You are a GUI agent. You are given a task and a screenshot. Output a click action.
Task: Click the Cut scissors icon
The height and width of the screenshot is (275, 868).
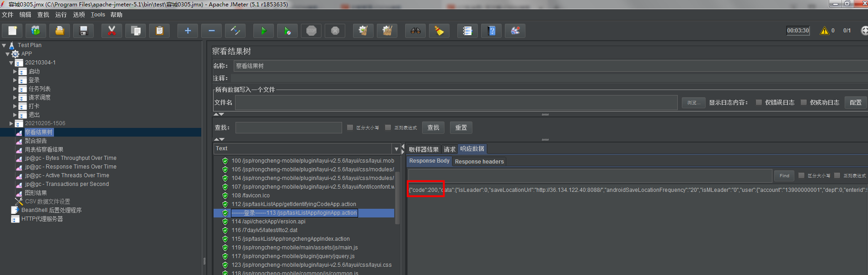[x=112, y=31]
